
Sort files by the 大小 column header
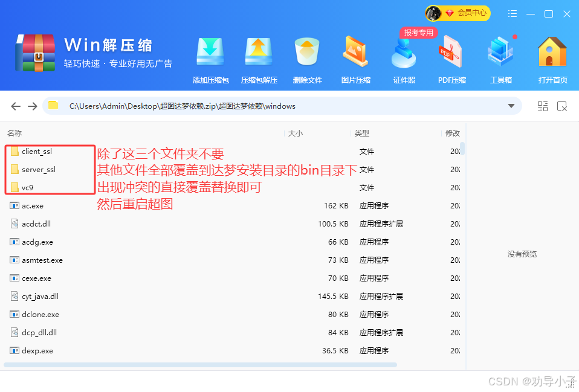[296, 133]
